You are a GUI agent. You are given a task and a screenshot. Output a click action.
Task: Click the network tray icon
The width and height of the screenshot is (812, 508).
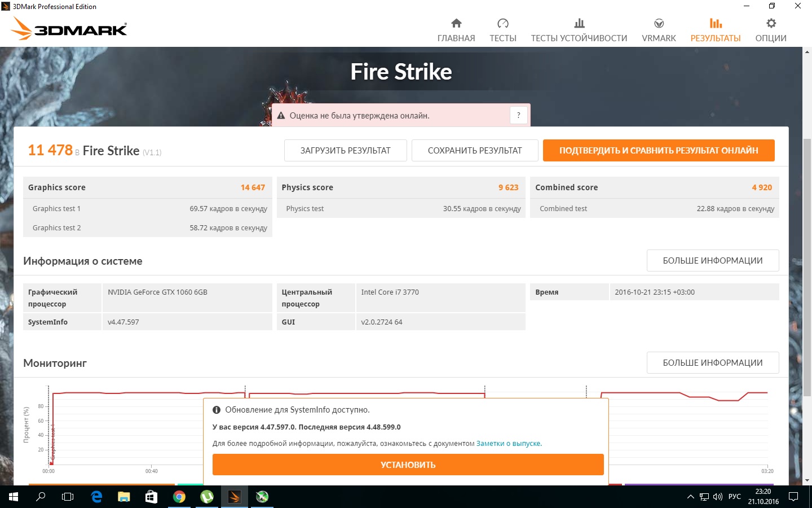click(704, 497)
